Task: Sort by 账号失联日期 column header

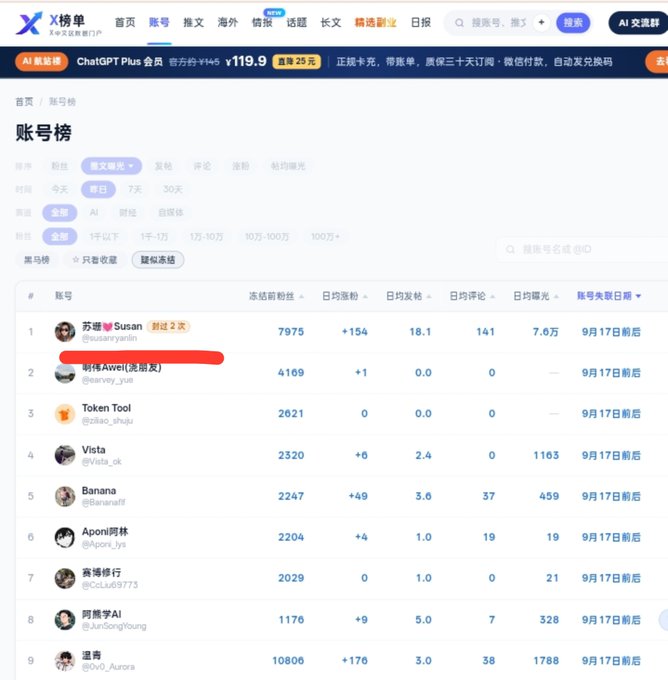Action: pos(609,296)
